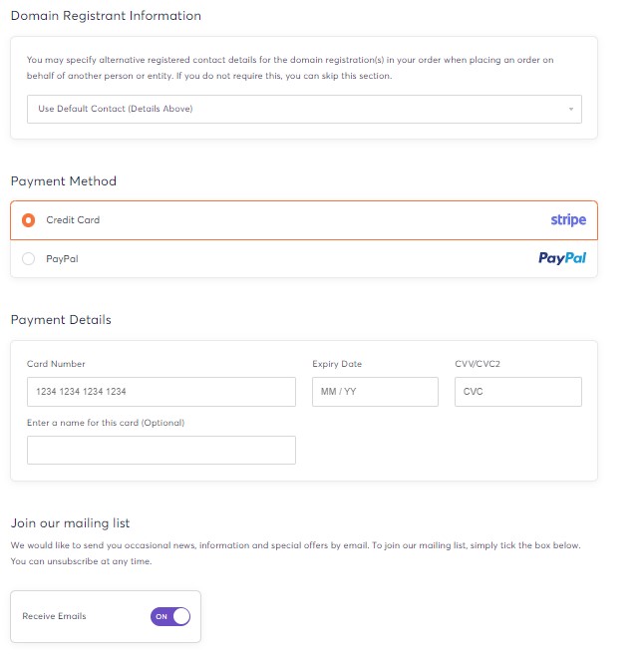Click the Receive Emails label
The height and width of the screenshot is (664, 644).
coord(54,616)
